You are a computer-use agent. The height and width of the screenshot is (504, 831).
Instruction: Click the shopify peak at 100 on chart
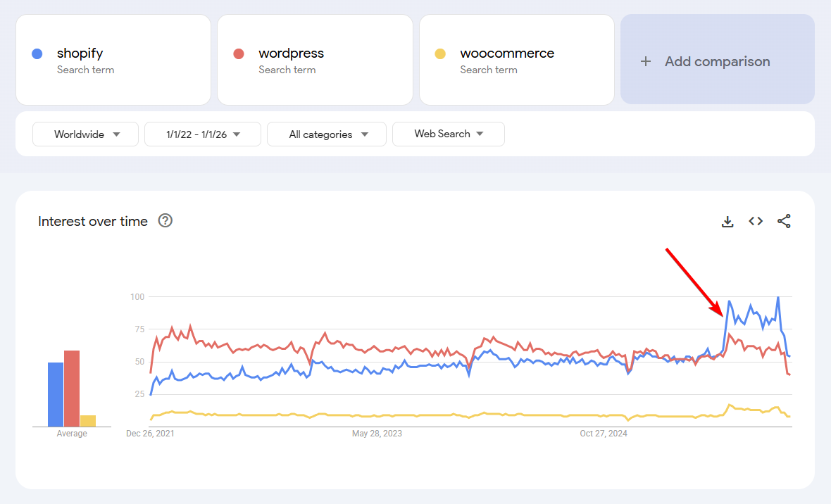tap(777, 297)
